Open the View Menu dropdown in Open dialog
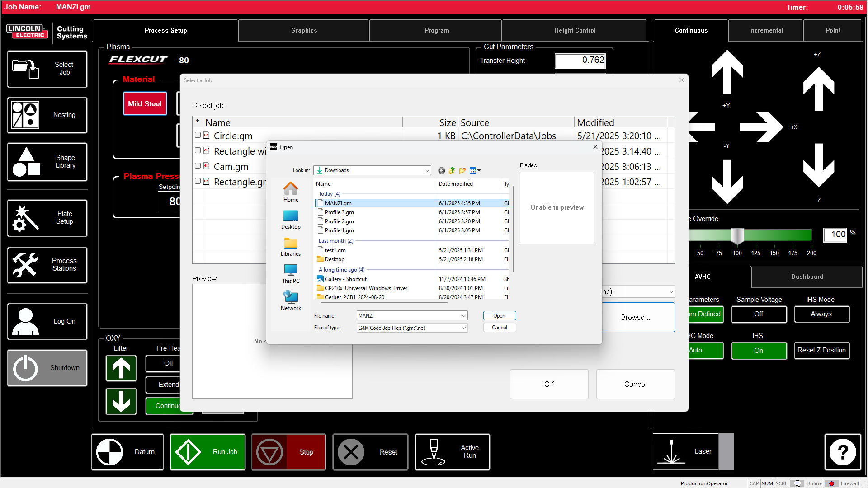This screenshot has height=488, width=868. pyautogui.click(x=475, y=170)
